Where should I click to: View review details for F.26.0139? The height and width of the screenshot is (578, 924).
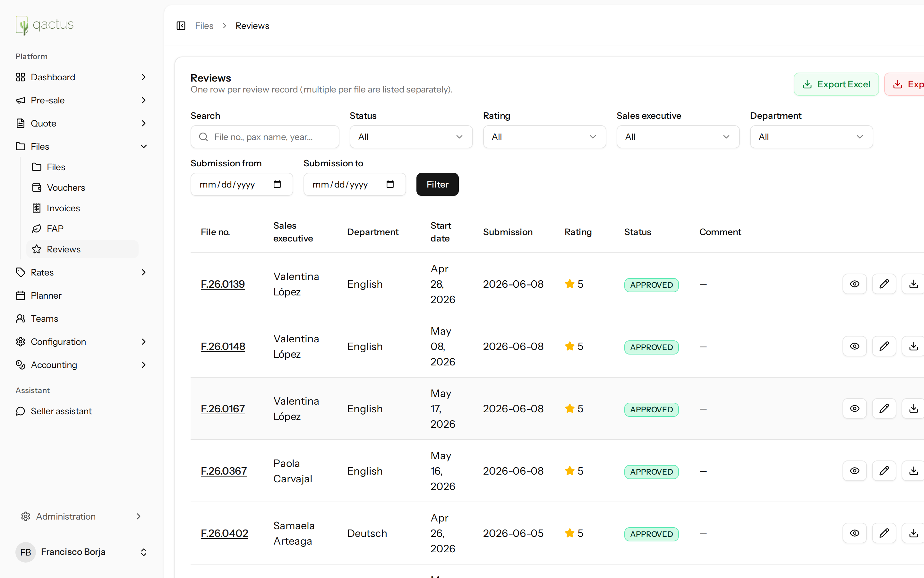pos(854,284)
